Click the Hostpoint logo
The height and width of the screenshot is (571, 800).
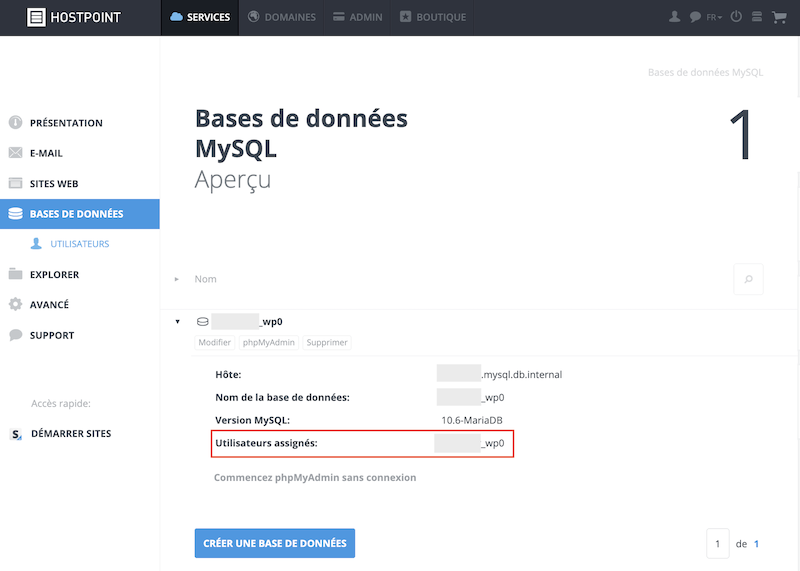click(x=73, y=17)
